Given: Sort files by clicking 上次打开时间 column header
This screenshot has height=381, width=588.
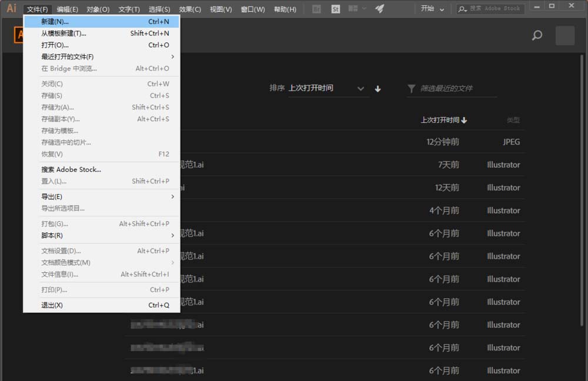Looking at the screenshot, I should coord(441,119).
